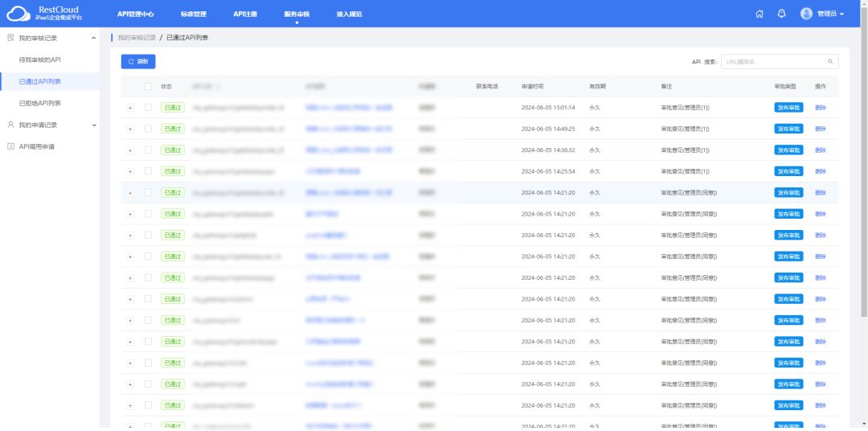Switch to the API管理中心 top tab
This screenshot has height=431, width=868.
pyautogui.click(x=135, y=14)
